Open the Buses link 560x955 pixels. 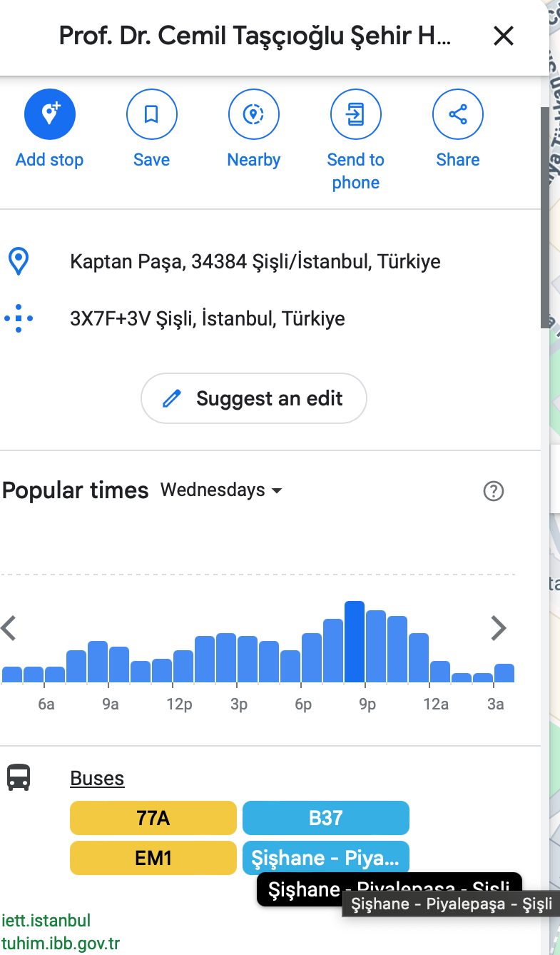(x=97, y=778)
